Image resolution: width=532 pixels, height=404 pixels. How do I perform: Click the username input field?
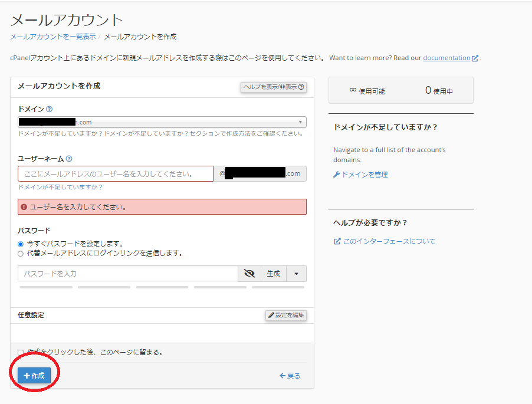(x=116, y=174)
